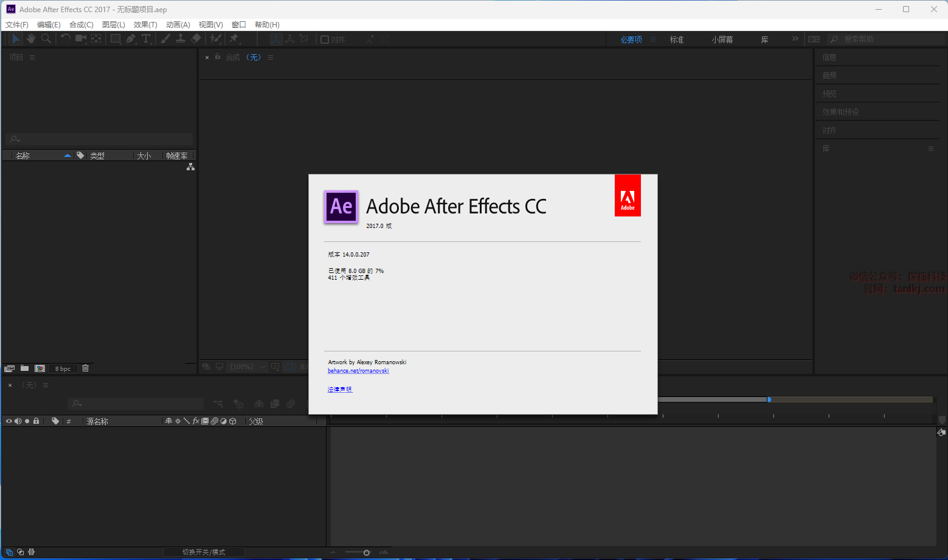
Task: Click the 切换开关/模式 button
Action: tap(204, 552)
